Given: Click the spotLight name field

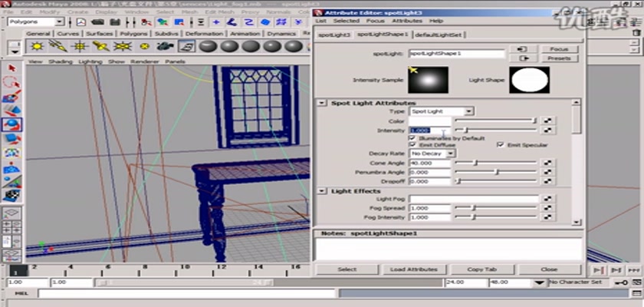Looking at the screenshot, I should [457, 54].
